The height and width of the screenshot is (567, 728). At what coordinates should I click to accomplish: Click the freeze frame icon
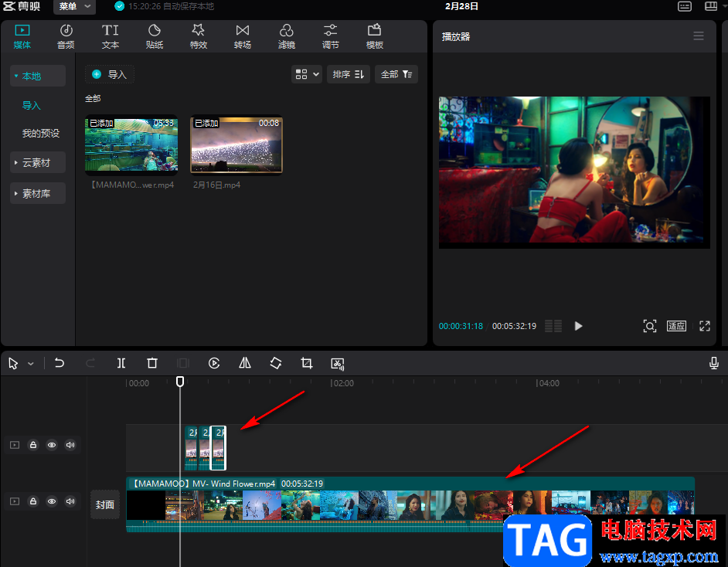[x=183, y=363]
